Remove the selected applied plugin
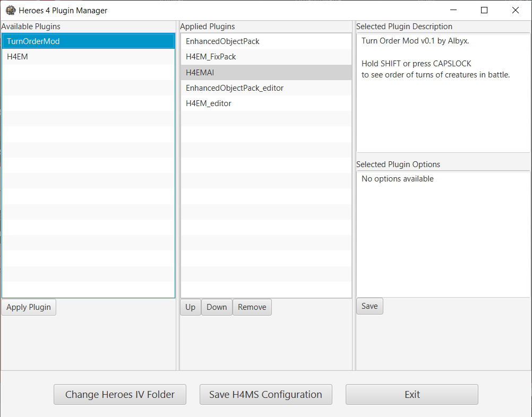This screenshot has width=532, height=417. [252, 307]
